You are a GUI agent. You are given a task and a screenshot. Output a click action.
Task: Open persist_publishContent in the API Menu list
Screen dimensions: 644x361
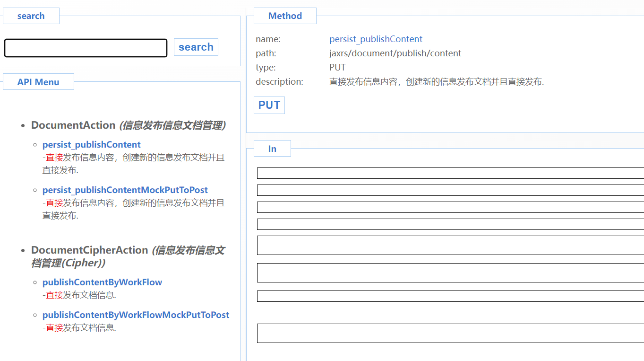click(x=92, y=144)
